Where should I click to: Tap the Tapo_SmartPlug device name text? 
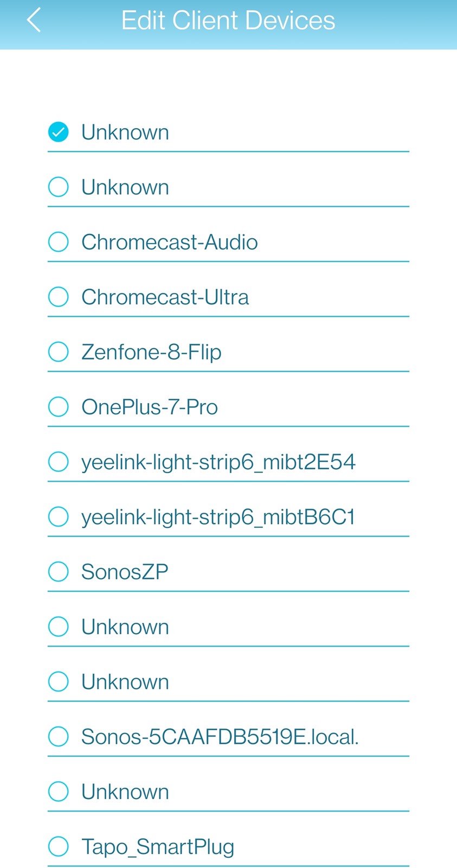point(158,847)
